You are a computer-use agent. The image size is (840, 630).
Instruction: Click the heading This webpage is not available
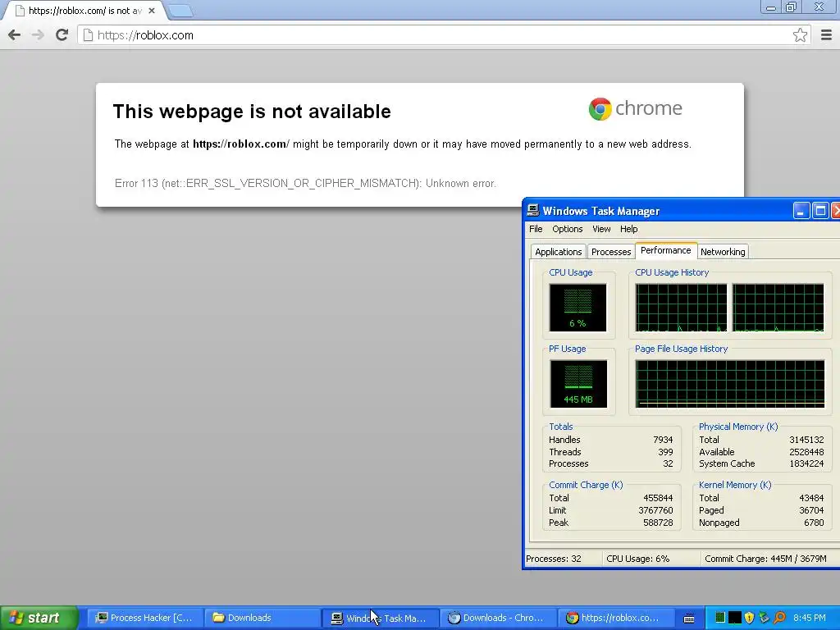pos(252,112)
